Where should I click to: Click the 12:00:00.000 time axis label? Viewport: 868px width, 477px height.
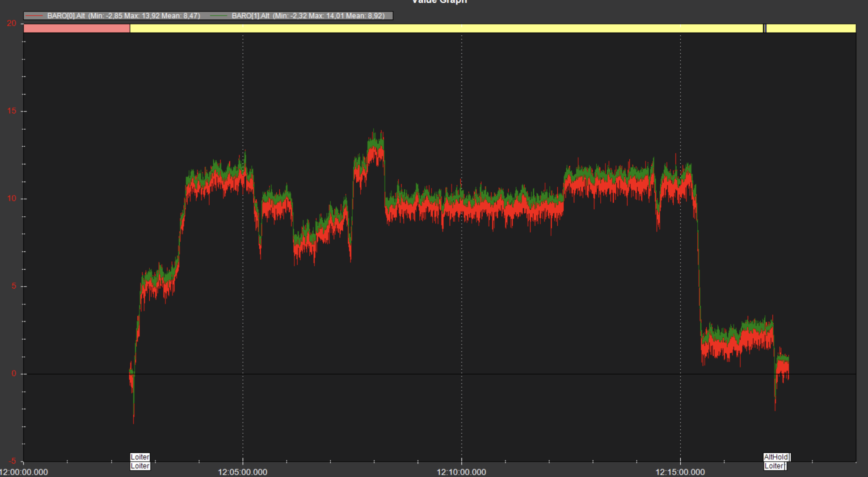pyautogui.click(x=24, y=472)
